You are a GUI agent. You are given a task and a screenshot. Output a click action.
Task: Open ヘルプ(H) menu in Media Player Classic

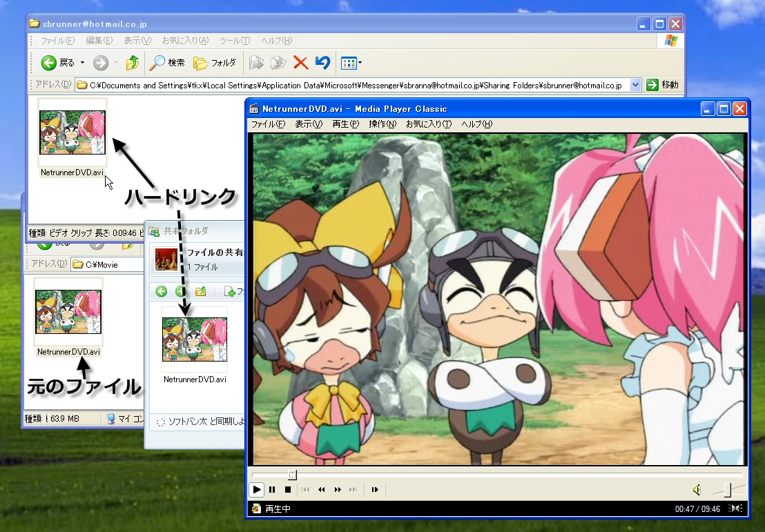(476, 124)
